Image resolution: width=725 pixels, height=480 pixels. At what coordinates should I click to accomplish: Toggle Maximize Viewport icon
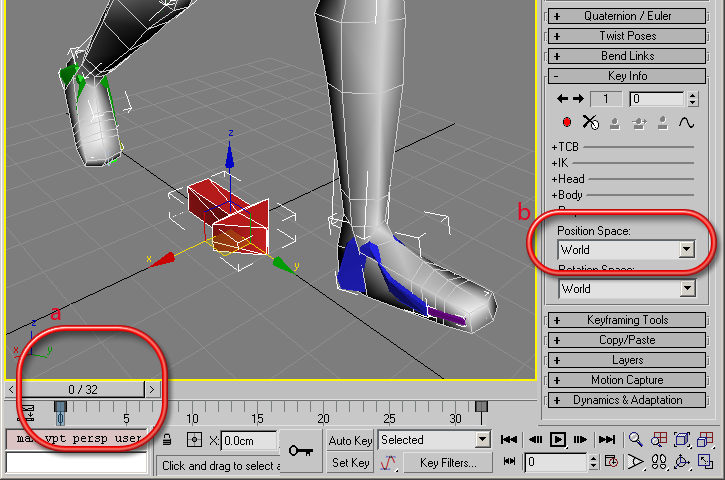pyautogui.click(x=705, y=462)
